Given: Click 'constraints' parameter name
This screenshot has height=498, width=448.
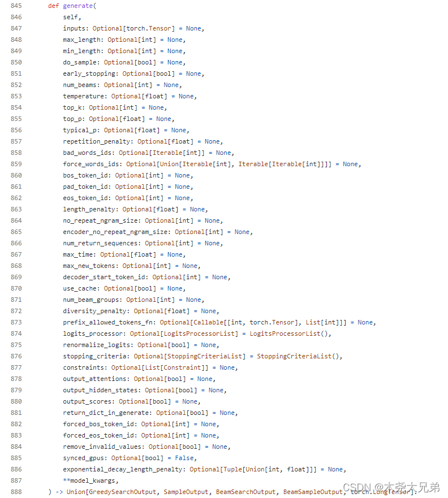Looking at the screenshot, I should pyautogui.click(x=83, y=367).
